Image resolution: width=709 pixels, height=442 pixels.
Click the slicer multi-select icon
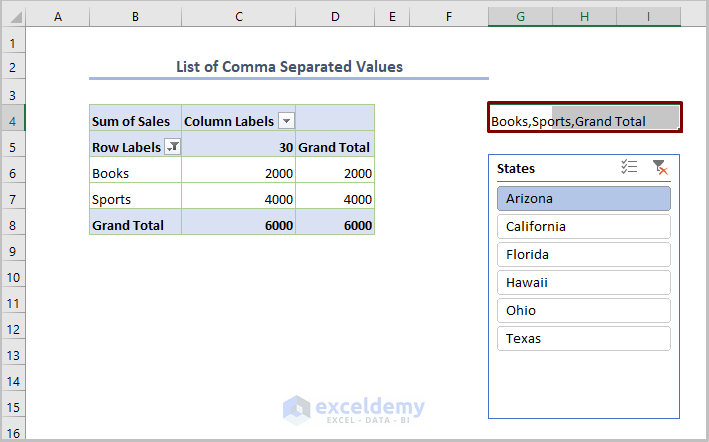(x=629, y=168)
